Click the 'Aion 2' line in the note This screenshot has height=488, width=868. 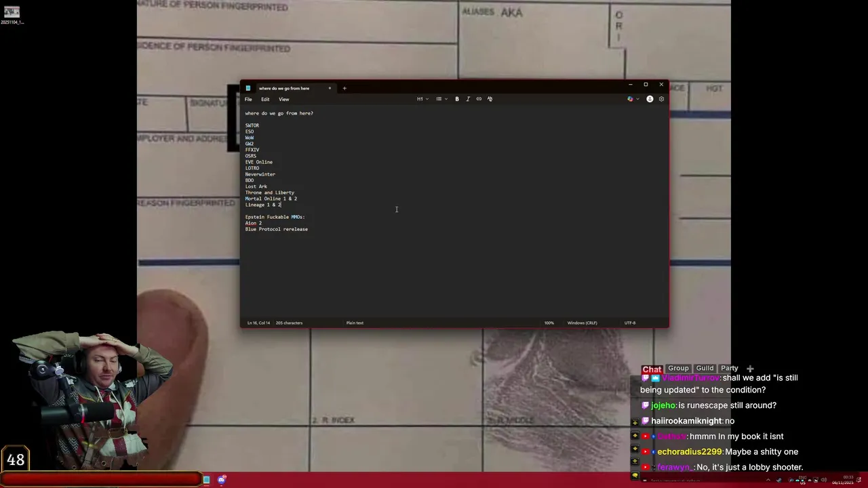click(x=254, y=223)
